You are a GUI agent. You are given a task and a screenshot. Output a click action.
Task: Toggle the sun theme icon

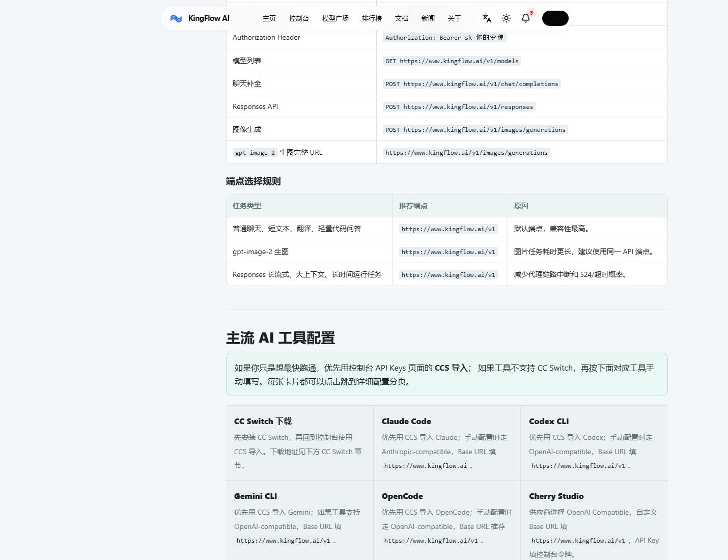[506, 18]
